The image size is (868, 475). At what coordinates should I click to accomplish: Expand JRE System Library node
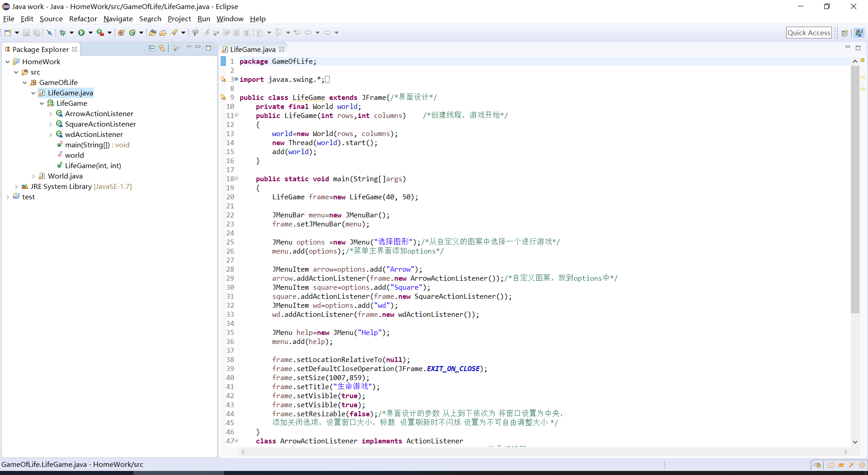click(x=16, y=187)
